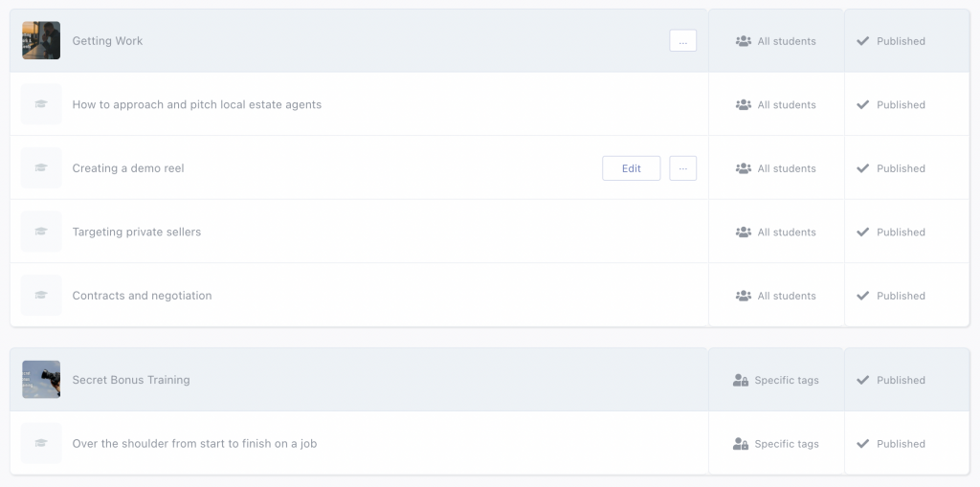This screenshot has height=487, width=980.
Task: Open more options for Creating a demo reel
Action: 683,168
